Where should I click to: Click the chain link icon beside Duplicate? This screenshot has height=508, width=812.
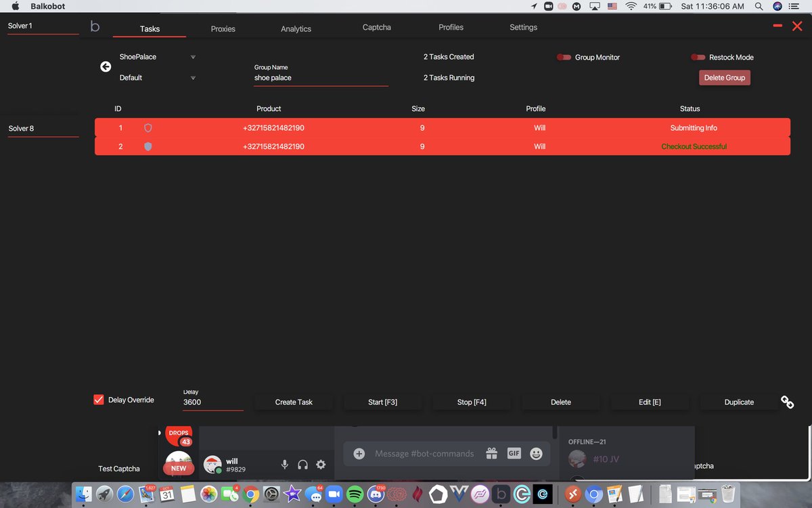[x=787, y=402]
